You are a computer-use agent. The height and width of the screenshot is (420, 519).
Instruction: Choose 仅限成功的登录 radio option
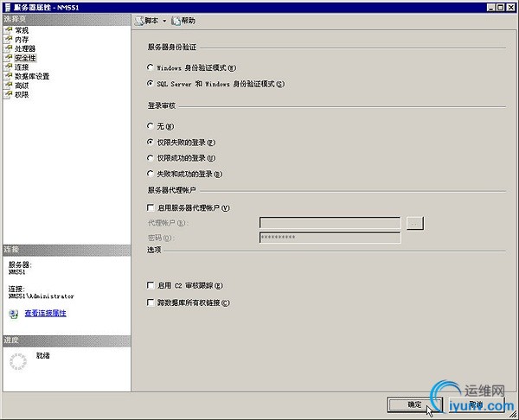pyautogui.click(x=150, y=158)
